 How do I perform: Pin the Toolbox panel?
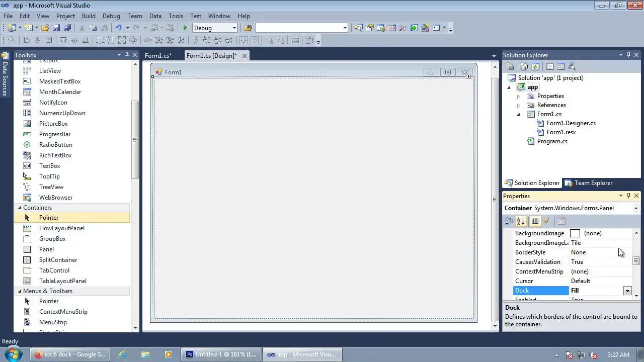click(127, 55)
